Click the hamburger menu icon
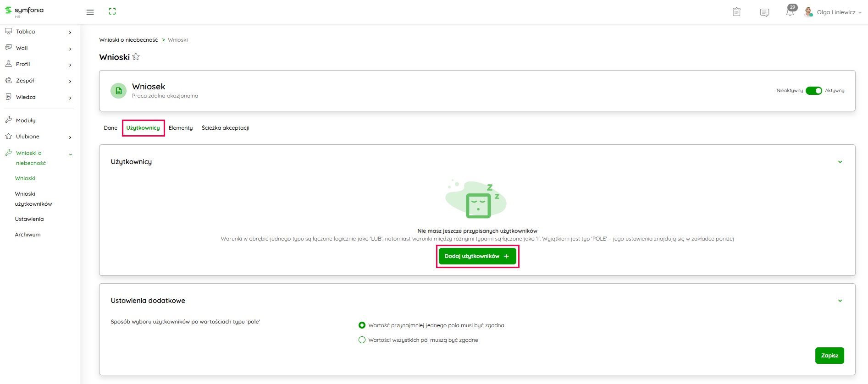Image resolution: width=868 pixels, height=384 pixels. (90, 12)
